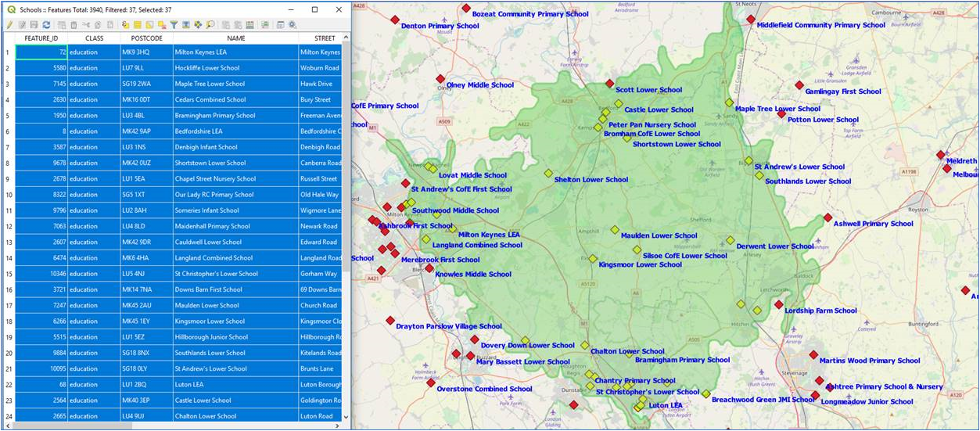Dock the attribute table window
Screen dimensions: 980x431
(280, 25)
